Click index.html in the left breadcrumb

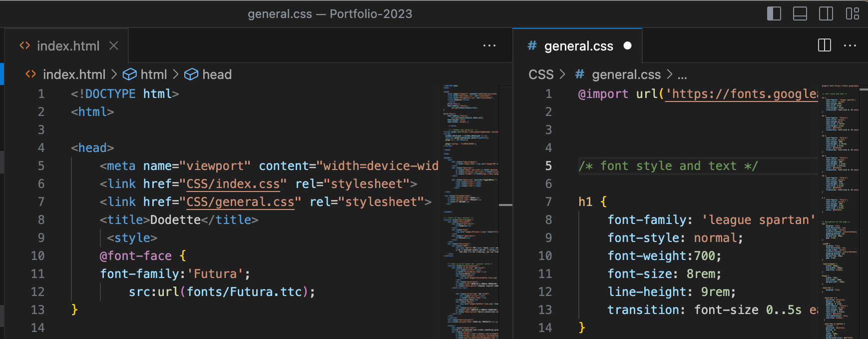(74, 74)
